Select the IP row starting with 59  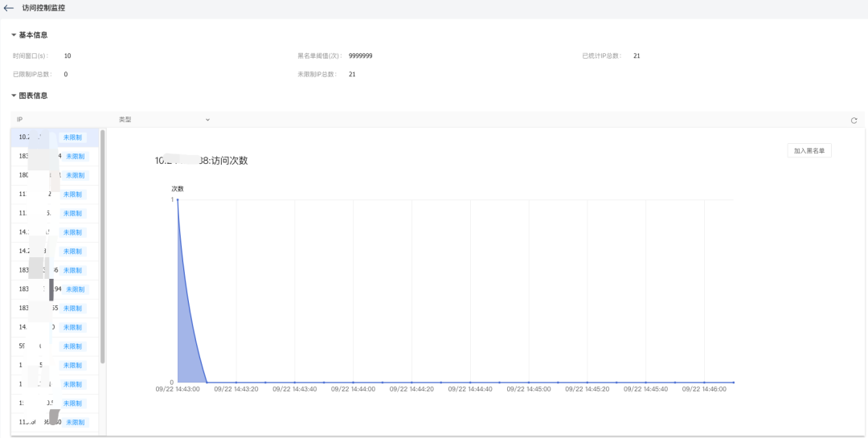[32, 346]
